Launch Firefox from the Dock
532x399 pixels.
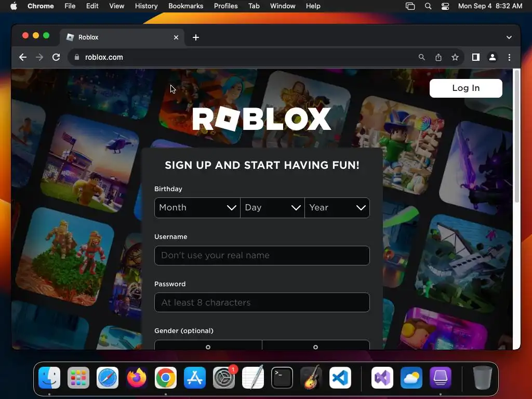click(137, 378)
